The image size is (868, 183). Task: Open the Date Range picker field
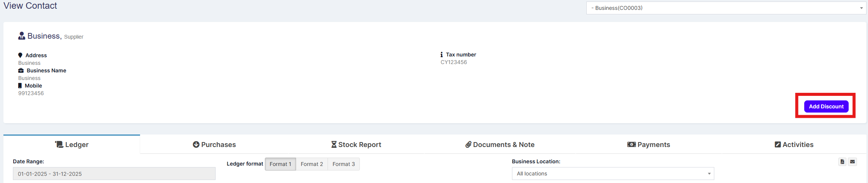[x=114, y=174]
